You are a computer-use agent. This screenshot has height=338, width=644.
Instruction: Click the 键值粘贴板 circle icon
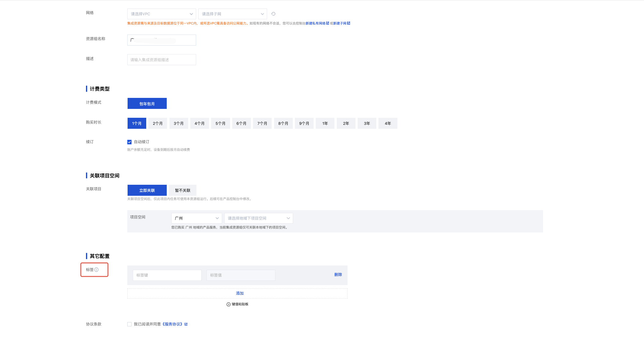(229, 304)
